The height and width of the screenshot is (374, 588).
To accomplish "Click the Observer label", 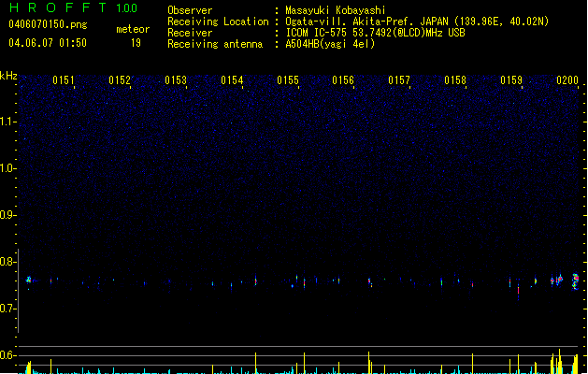I will pyautogui.click(x=190, y=10).
